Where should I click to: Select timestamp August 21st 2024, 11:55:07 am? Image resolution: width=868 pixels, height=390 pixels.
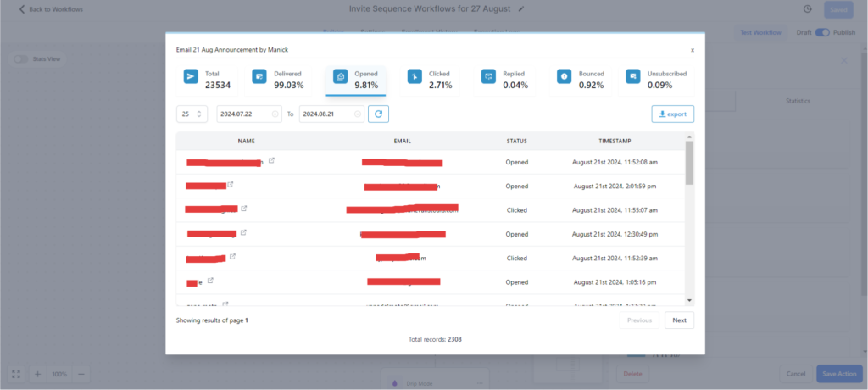(x=615, y=210)
